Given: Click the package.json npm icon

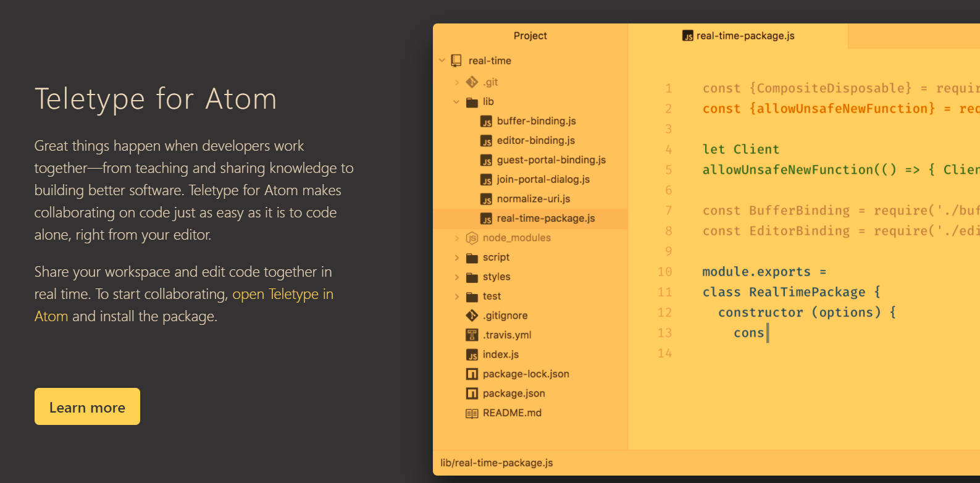Looking at the screenshot, I should 472,393.
